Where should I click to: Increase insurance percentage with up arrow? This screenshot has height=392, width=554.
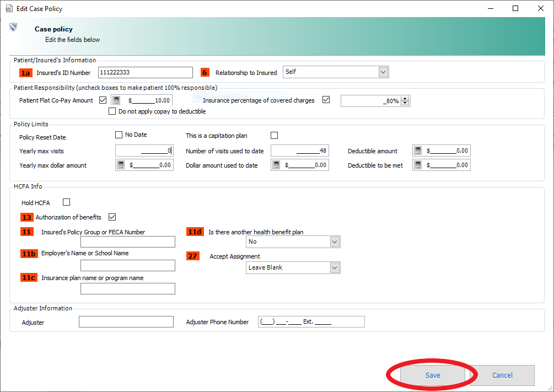[x=406, y=98]
